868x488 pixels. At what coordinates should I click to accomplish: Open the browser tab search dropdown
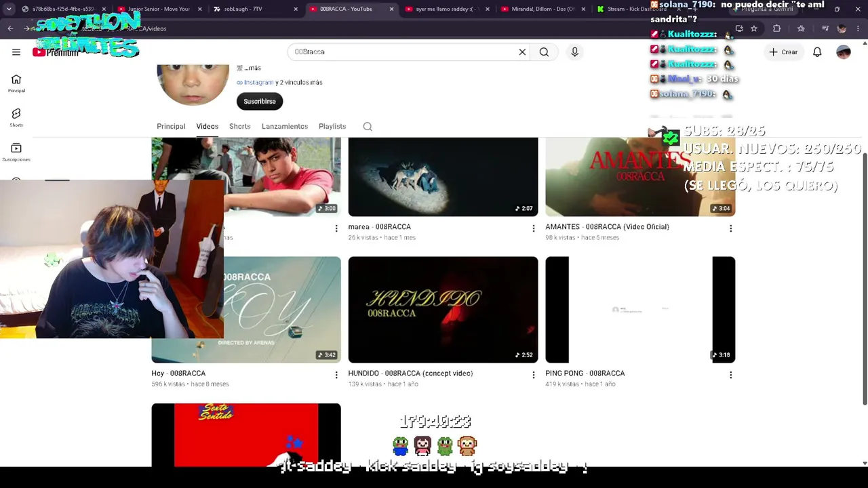coord(9,9)
